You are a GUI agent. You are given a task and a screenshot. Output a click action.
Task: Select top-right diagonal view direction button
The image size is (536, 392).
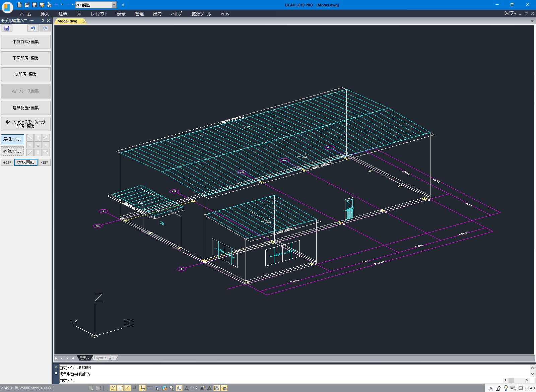(46, 137)
